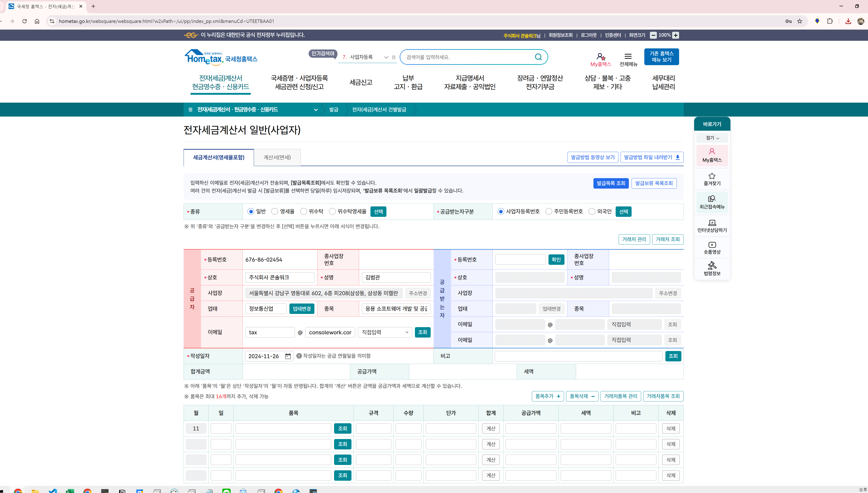This screenshot has height=493, width=868.
Task: Collapse the 바로가기 panel with 접기
Action: coord(712,138)
